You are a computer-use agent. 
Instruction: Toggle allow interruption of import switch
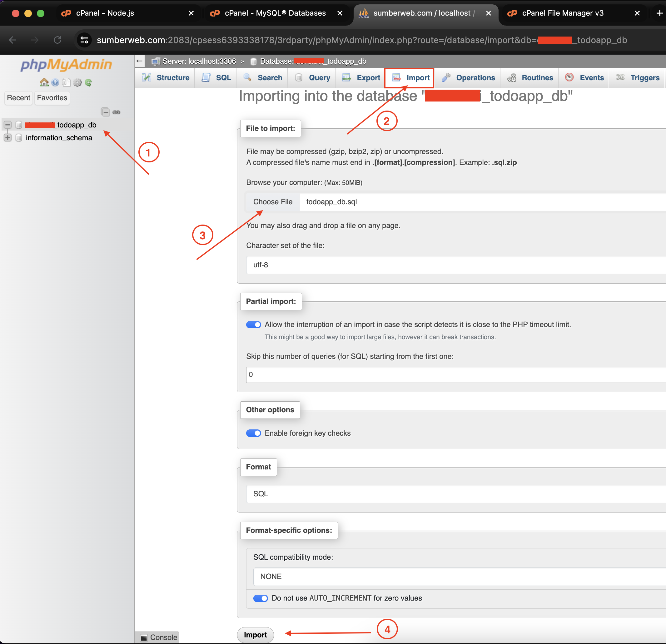point(253,324)
